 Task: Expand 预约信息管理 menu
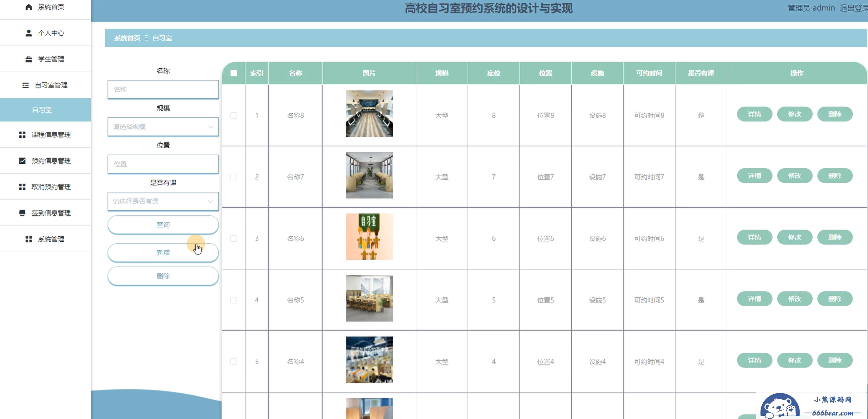(x=45, y=161)
